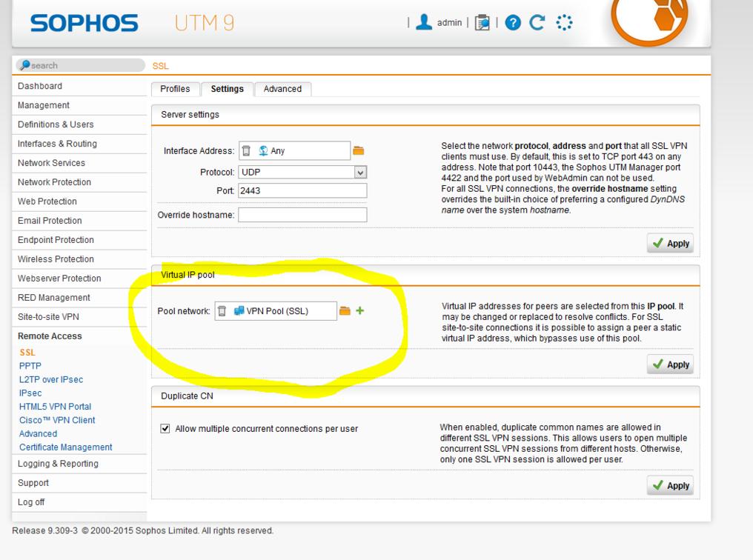This screenshot has height=560, width=753.
Task: Open RED Management menu
Action: [x=79, y=298]
